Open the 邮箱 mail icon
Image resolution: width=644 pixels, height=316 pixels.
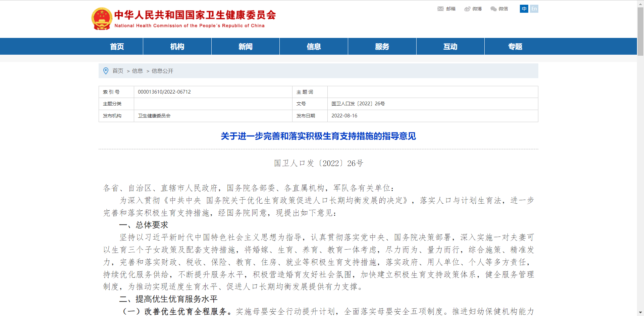tap(440, 9)
